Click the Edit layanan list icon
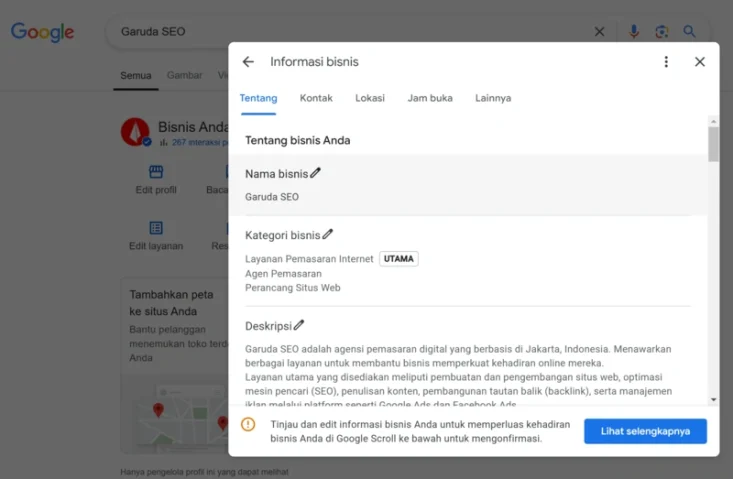733x479 pixels. (156, 228)
